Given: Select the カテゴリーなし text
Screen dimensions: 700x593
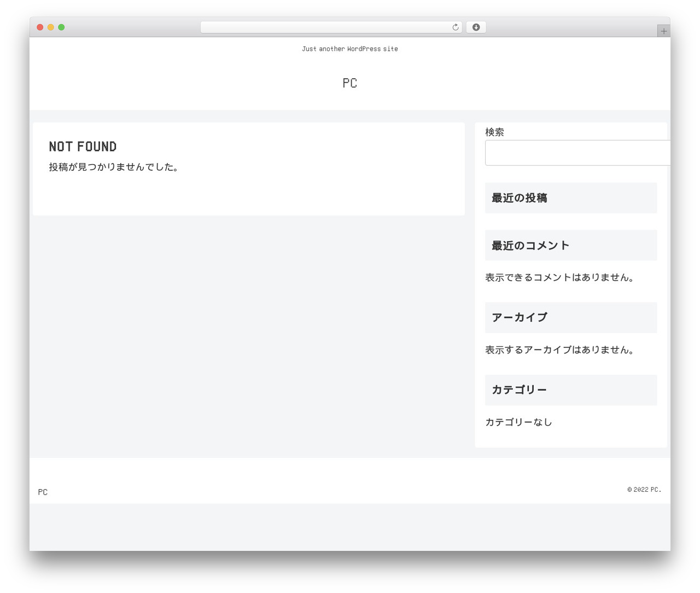Looking at the screenshot, I should (x=518, y=422).
